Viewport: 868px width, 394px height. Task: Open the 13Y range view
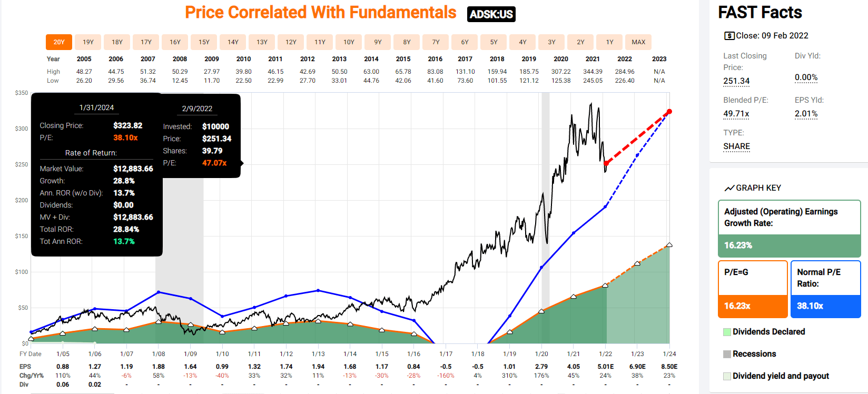coord(262,42)
